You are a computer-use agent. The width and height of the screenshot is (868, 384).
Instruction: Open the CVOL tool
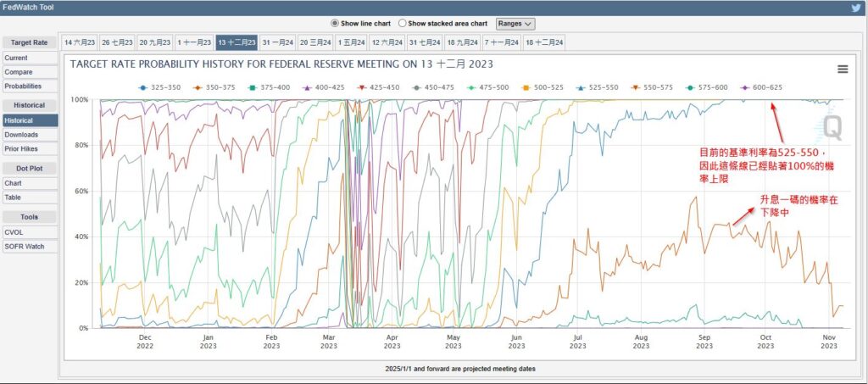click(x=30, y=232)
